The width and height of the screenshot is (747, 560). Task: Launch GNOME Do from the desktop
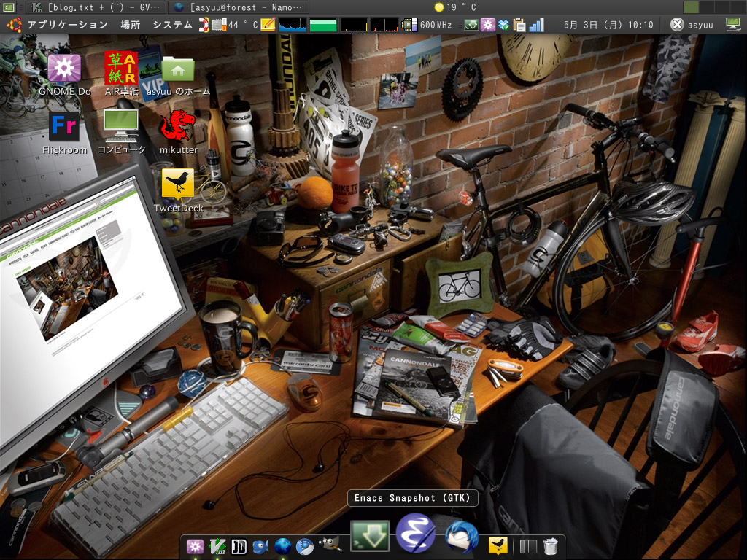click(x=64, y=68)
